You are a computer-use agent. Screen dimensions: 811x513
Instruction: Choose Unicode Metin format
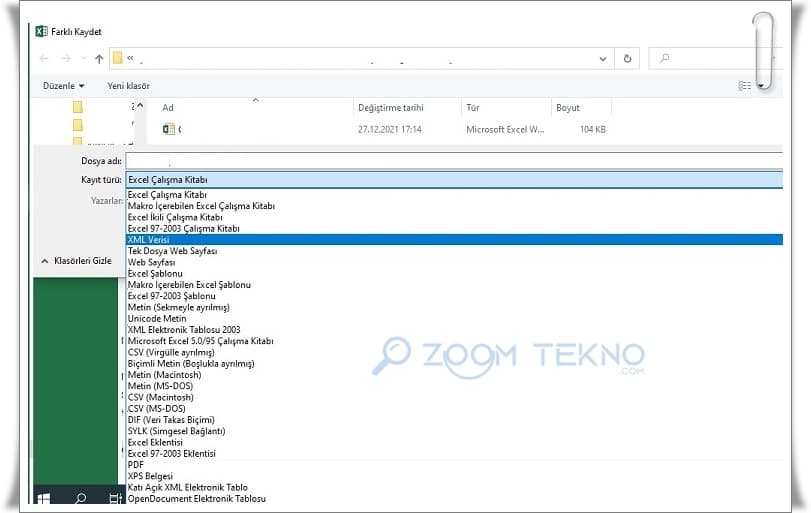(454, 319)
